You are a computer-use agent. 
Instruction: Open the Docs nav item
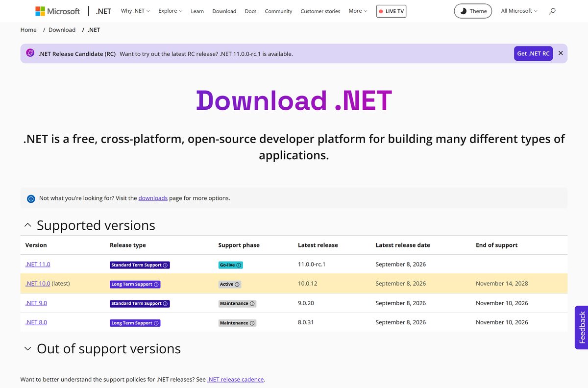[250, 11]
